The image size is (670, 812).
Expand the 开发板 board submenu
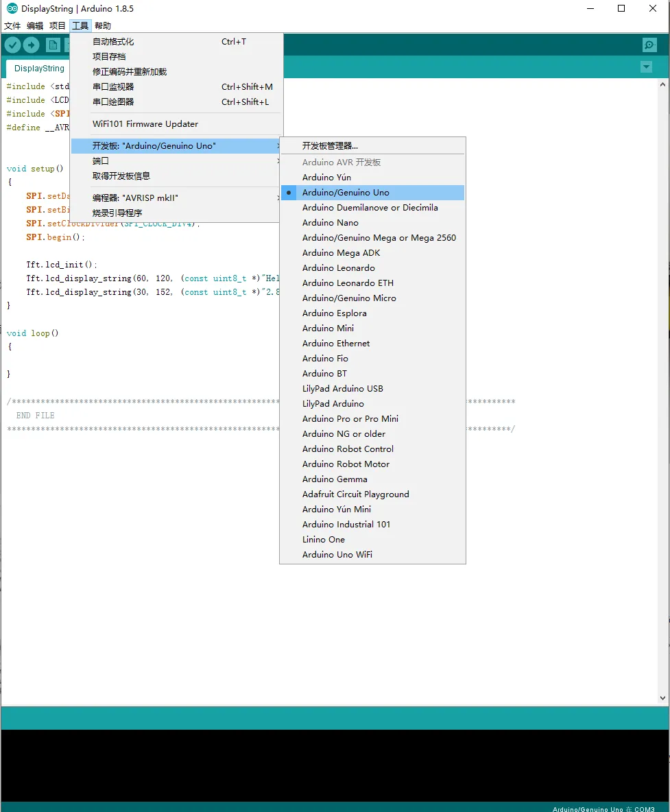177,146
